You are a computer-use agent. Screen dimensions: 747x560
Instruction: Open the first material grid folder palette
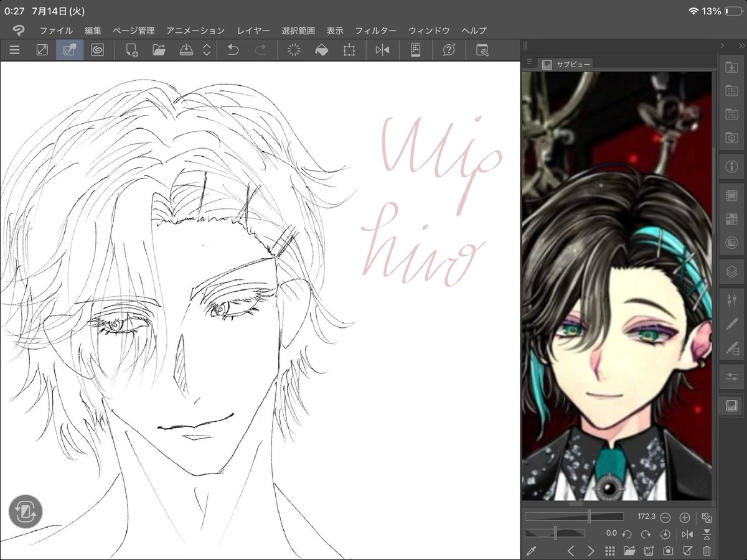coord(731,91)
